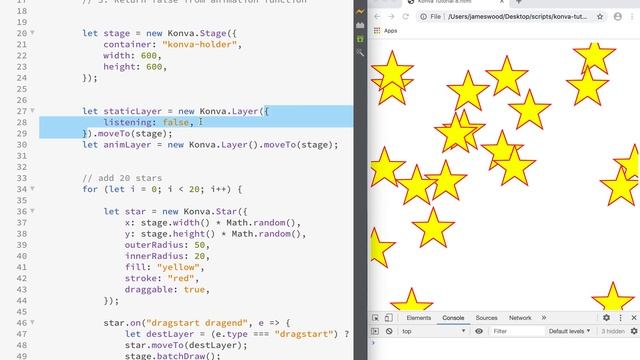
Task: Collapse code fold at line 27
Action: point(32,111)
